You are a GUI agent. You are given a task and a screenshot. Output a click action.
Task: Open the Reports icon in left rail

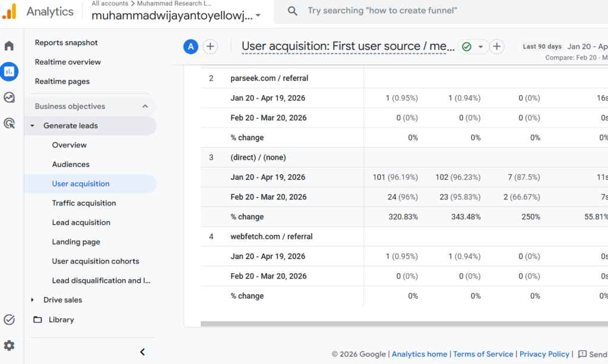click(9, 71)
